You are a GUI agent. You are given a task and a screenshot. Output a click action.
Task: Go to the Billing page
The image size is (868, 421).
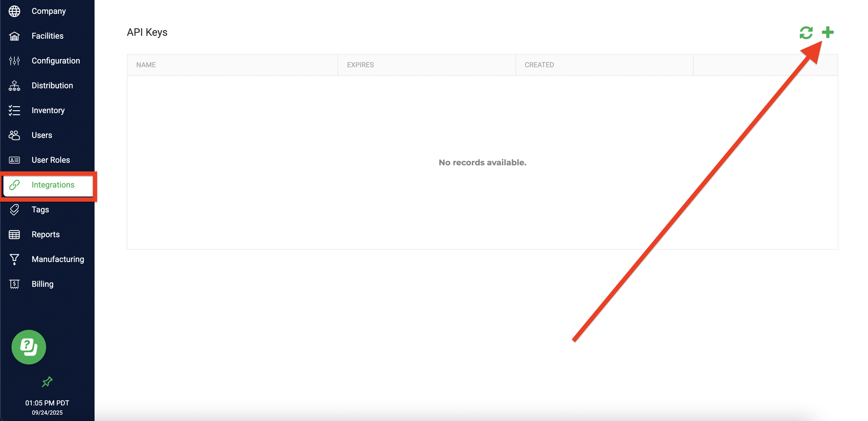(x=42, y=284)
